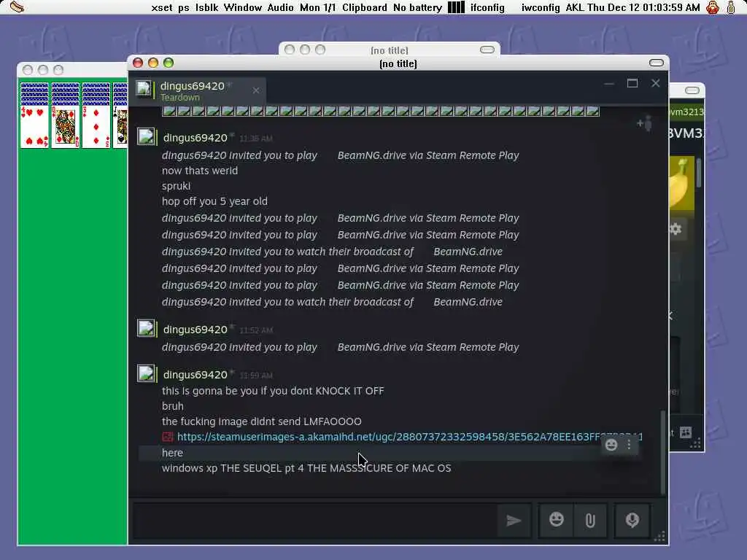Close the dingus69420 chat tab
The image size is (747, 560).
(256, 90)
